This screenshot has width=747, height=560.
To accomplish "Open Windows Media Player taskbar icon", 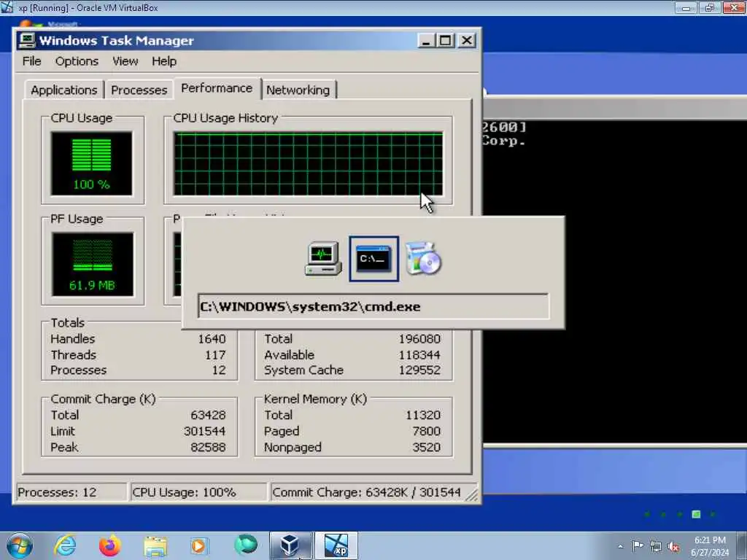I will 198,545.
